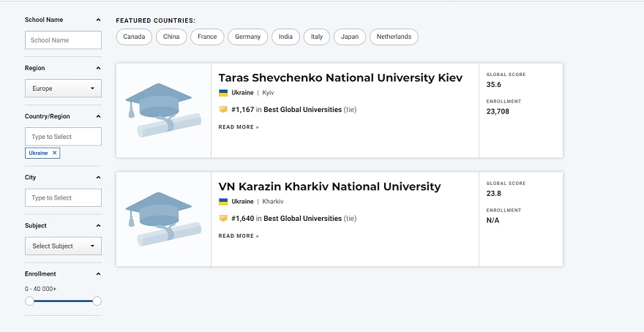Select Netherlands featured country
644x332 pixels.
(x=394, y=37)
